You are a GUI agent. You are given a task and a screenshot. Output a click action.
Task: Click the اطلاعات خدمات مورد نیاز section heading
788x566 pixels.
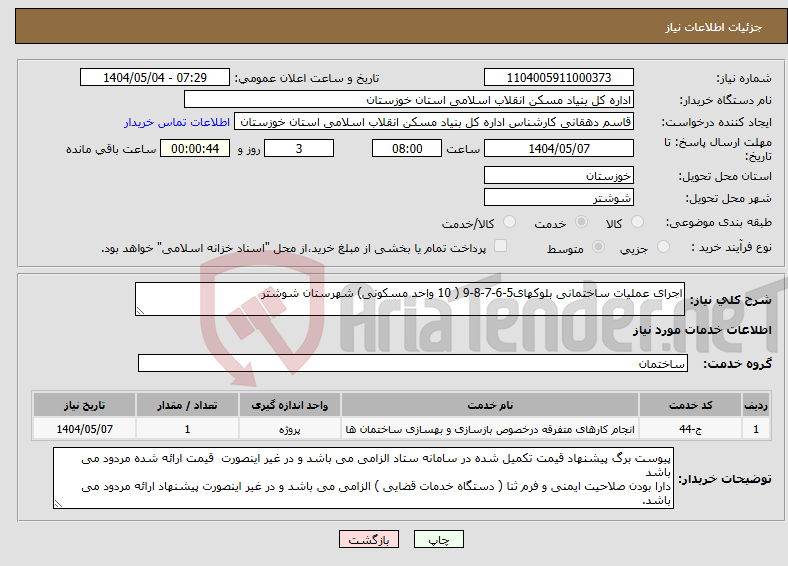[x=702, y=330]
